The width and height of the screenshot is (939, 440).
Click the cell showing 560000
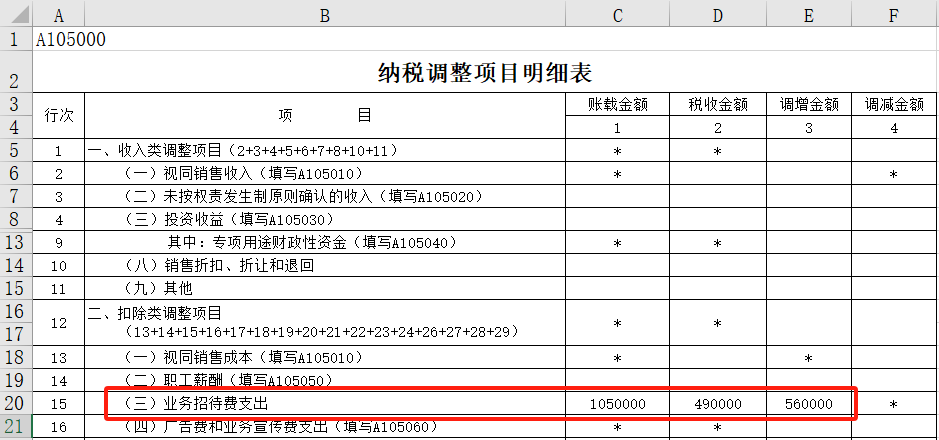coord(808,403)
